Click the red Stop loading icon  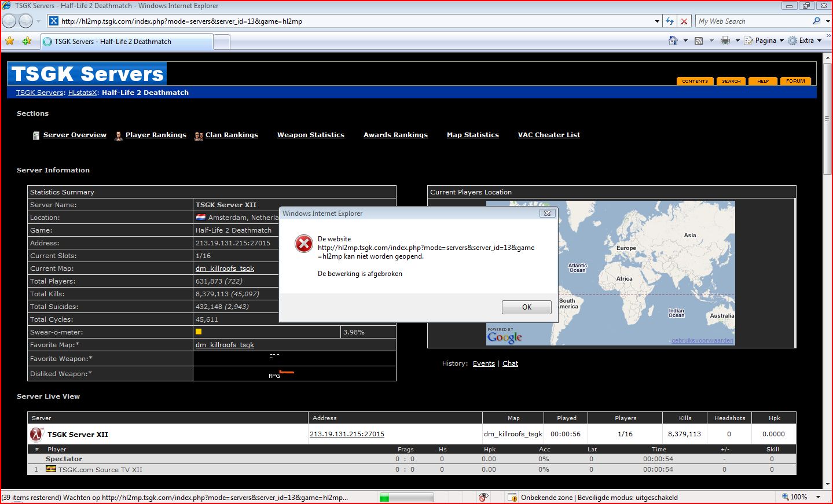click(684, 21)
